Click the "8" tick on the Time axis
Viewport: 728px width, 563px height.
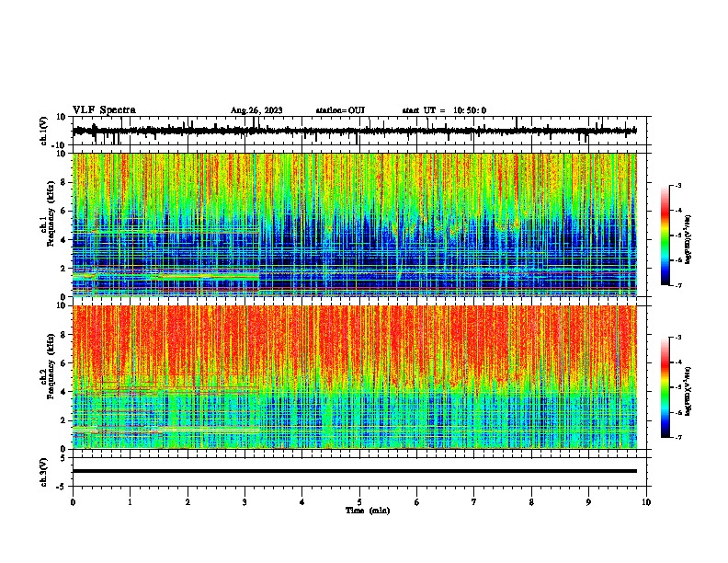(531, 502)
